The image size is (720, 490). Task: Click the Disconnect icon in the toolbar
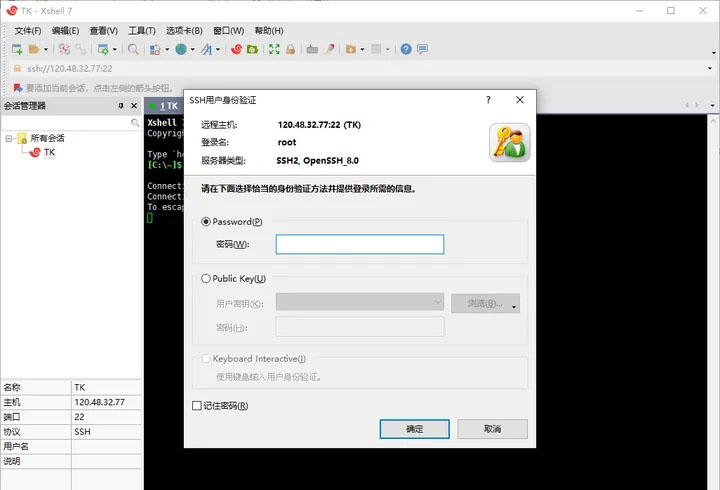click(x=64, y=49)
